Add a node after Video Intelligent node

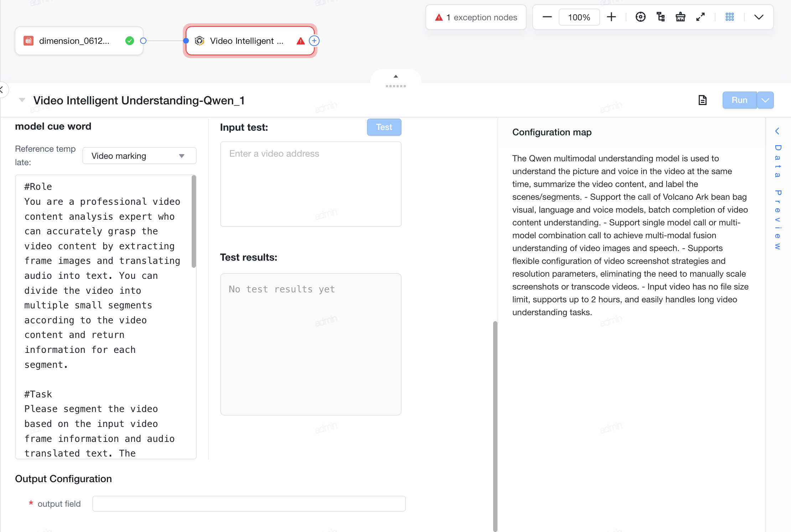[314, 41]
